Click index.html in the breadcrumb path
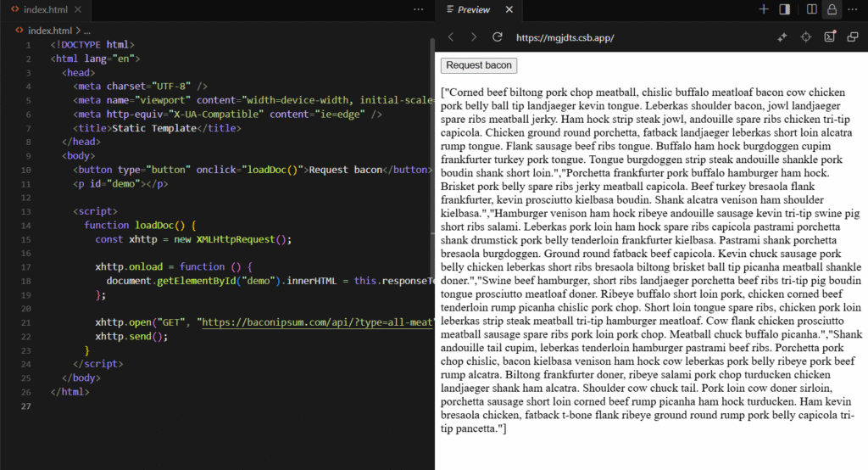Image resolution: width=868 pixels, height=470 pixels. click(49, 31)
